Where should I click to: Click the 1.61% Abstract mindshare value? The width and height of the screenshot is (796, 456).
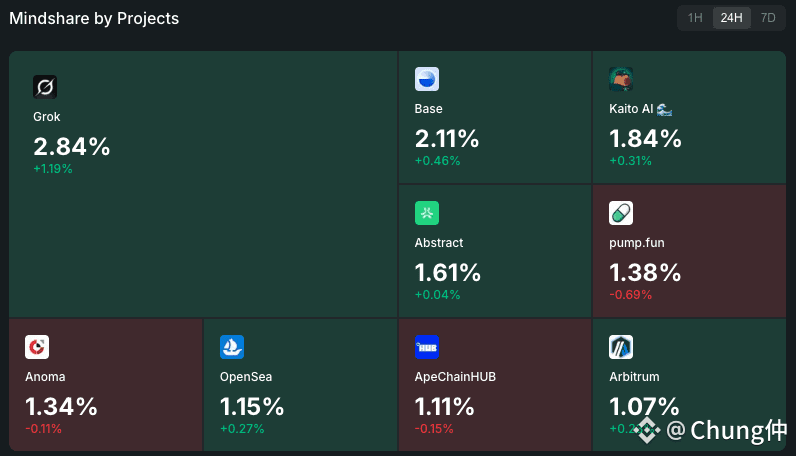[448, 273]
